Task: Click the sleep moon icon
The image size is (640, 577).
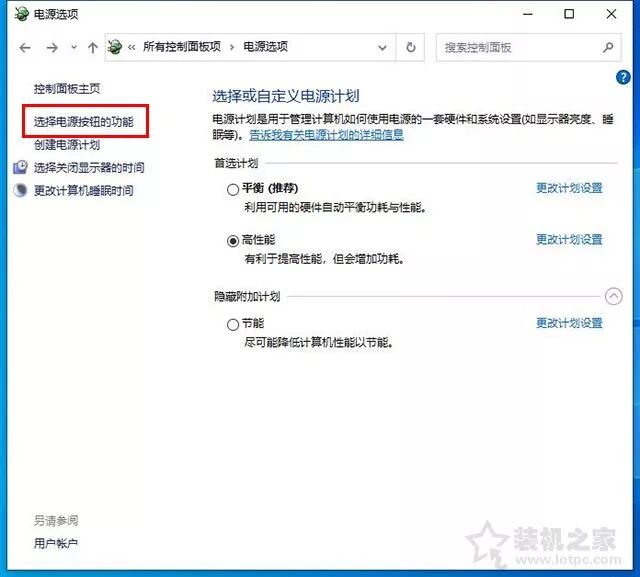Action: tap(20, 190)
